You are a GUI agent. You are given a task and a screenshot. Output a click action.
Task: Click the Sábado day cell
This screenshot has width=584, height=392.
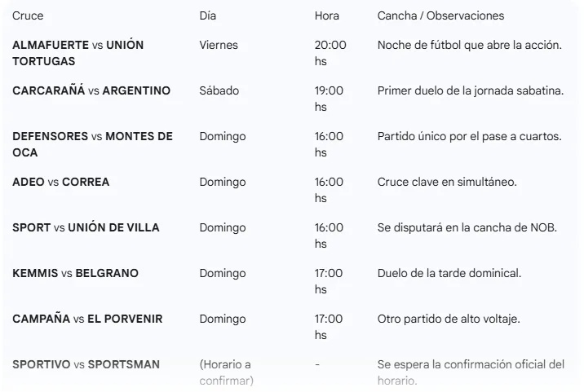219,91
